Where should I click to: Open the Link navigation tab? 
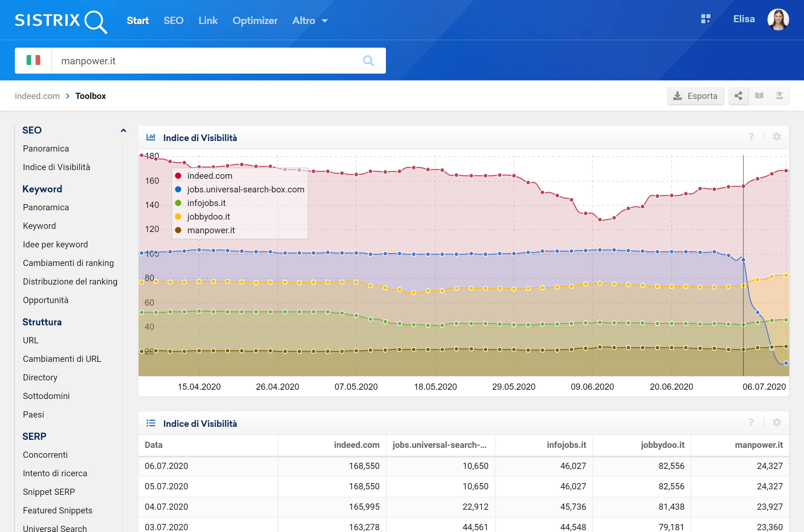[x=208, y=21]
